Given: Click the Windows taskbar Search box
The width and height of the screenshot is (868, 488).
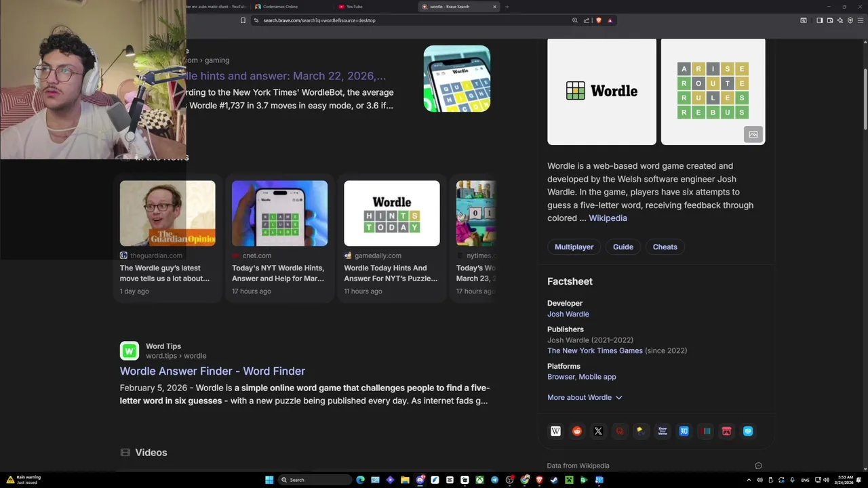Looking at the screenshot, I should pyautogui.click(x=315, y=480).
